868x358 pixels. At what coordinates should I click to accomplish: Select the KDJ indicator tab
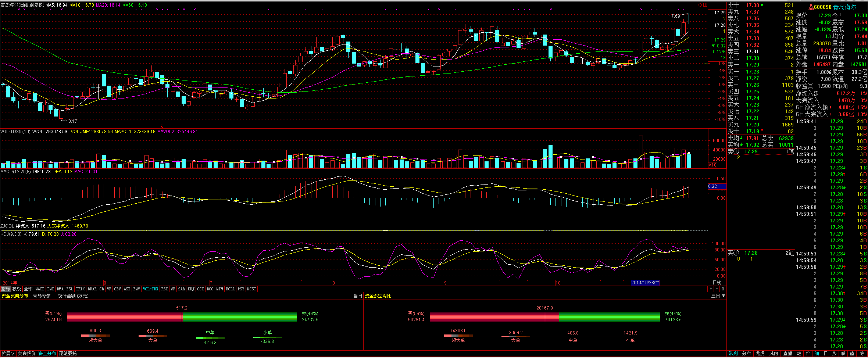pyautogui.click(x=191, y=289)
